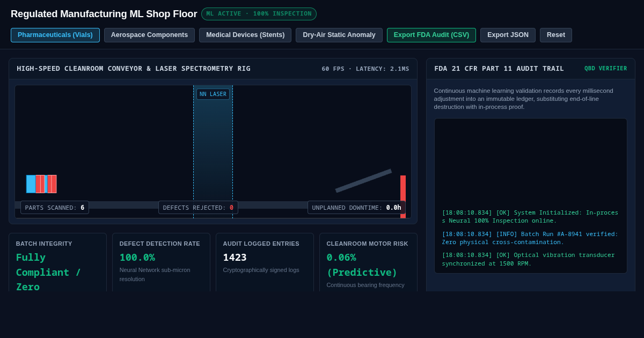The width and height of the screenshot is (644, 338).
Task: Click Regulated Manufacturing ML Shop Floor title
Action: 104,14
